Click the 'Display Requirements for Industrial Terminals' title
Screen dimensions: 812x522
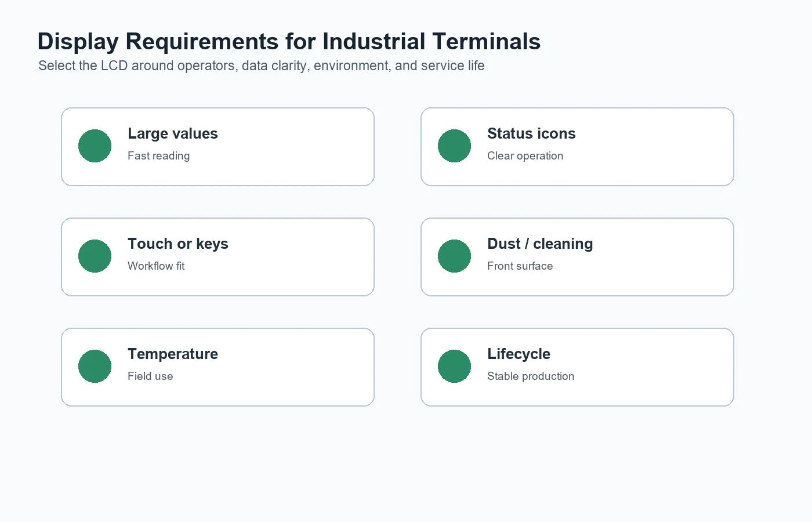[x=289, y=42]
